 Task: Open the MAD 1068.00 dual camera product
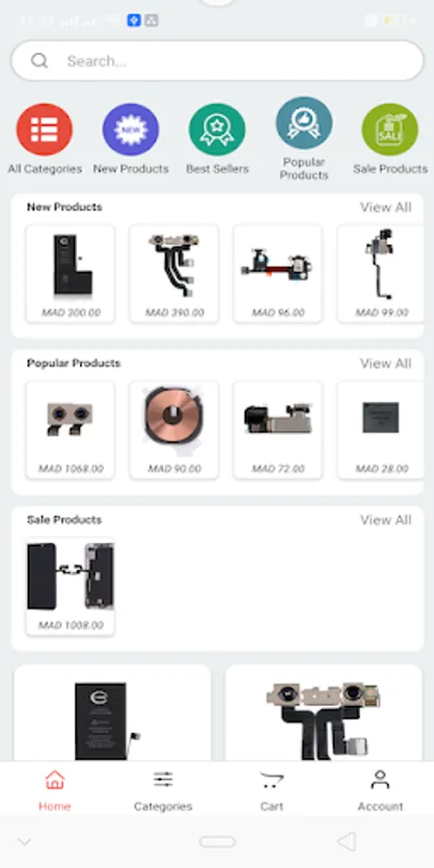pyautogui.click(x=70, y=430)
